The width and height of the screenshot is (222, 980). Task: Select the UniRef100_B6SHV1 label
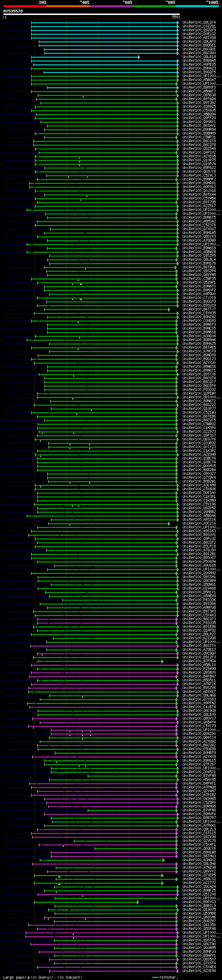199,125
